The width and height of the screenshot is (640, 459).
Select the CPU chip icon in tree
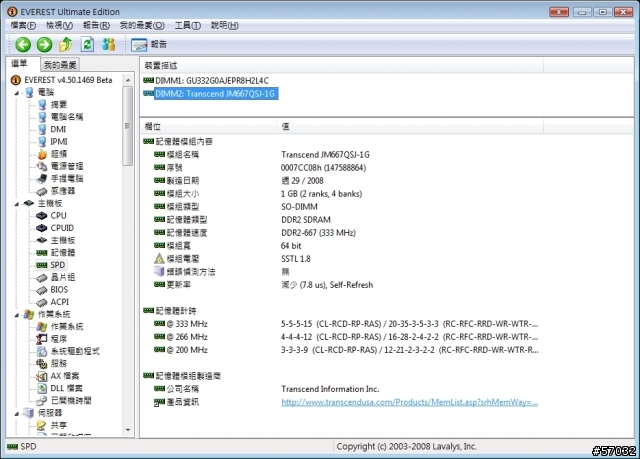[42, 215]
